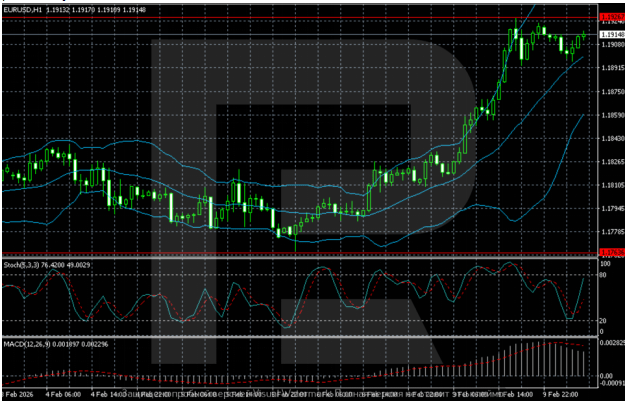
Task: Click the MACD(12,26,9) indicator label
Action: [x=28, y=344]
